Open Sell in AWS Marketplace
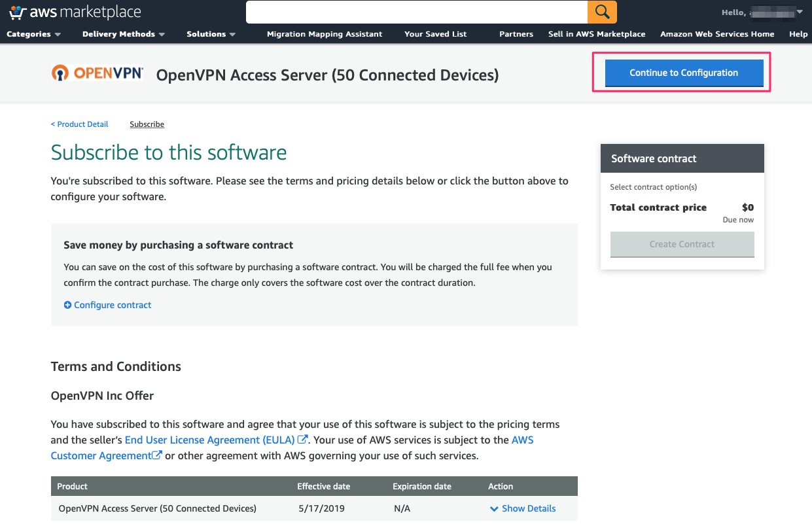Screen dimensions: 812x526 (597, 34)
